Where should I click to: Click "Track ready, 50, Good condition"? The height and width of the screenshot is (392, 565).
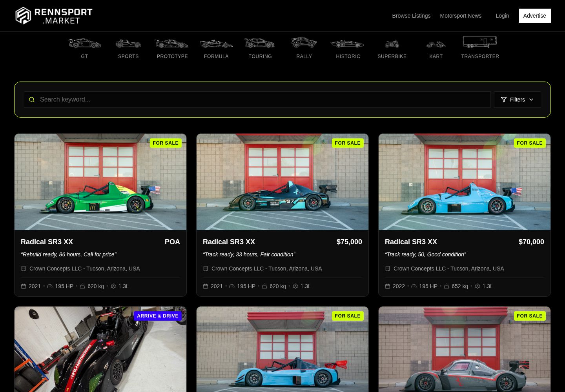(425, 254)
